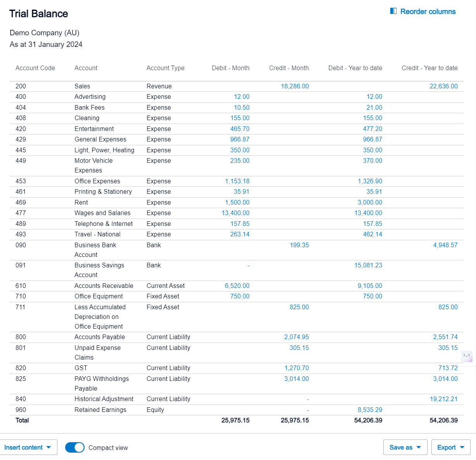Open the Insert content dropdown

click(28, 448)
